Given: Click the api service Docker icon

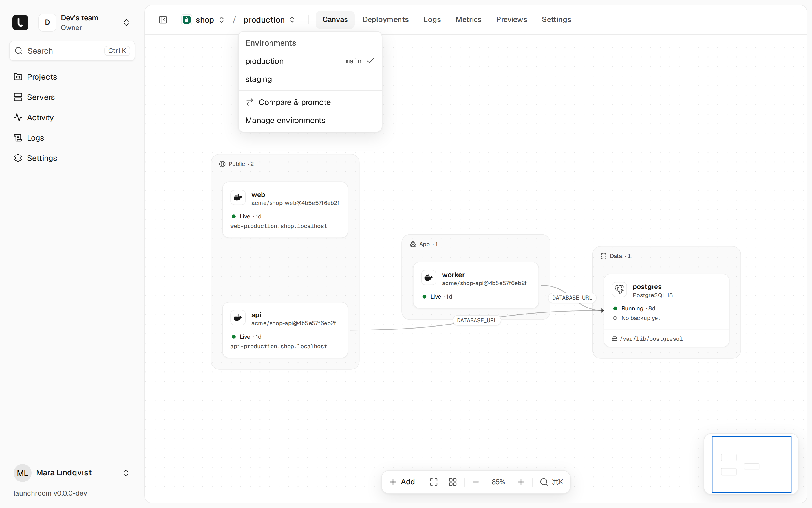Looking at the screenshot, I should [238, 318].
